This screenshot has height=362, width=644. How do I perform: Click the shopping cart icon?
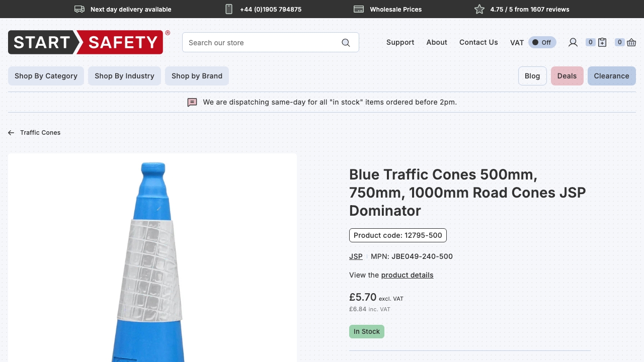coord(631,42)
